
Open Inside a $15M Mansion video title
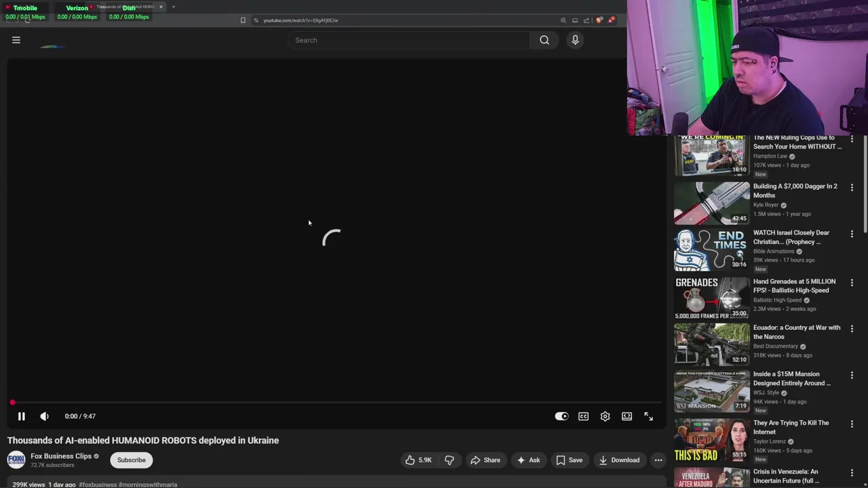click(x=791, y=378)
